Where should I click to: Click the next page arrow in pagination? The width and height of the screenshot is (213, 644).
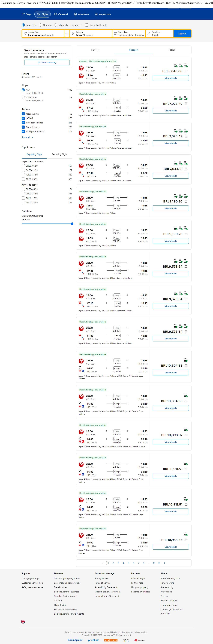[165, 563]
